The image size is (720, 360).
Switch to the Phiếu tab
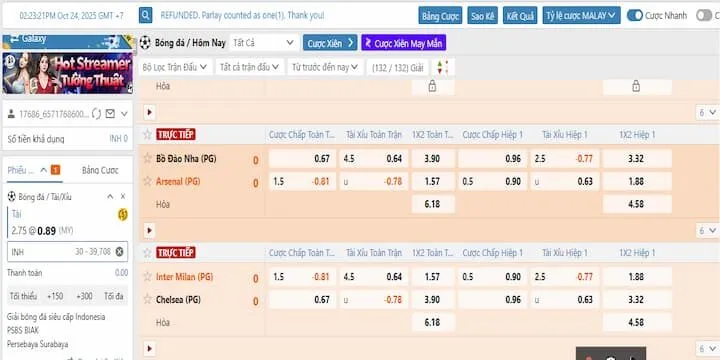click(x=34, y=170)
